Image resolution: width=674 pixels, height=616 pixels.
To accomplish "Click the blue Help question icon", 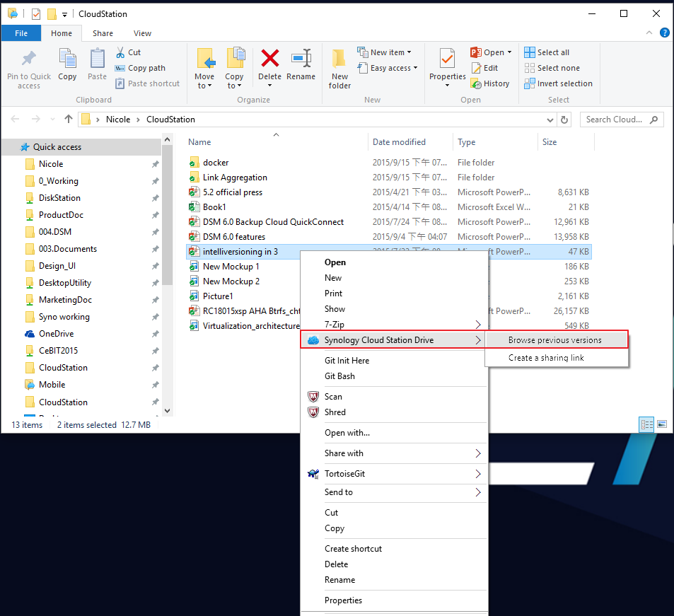I will (665, 33).
